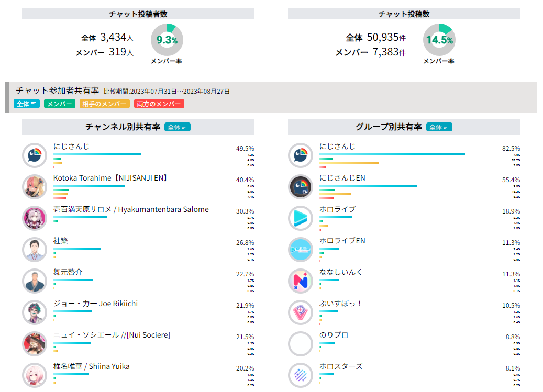Open 全体 dropdown beside チャンネル別共有率

[x=177, y=127]
